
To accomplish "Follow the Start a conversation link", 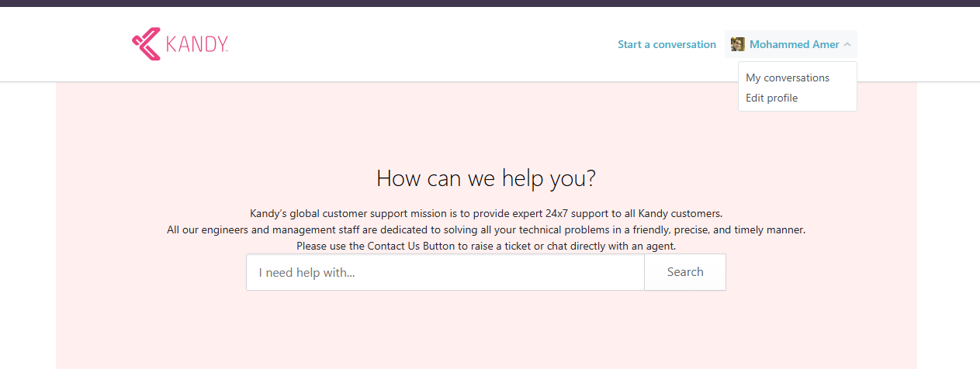I will pos(667,44).
